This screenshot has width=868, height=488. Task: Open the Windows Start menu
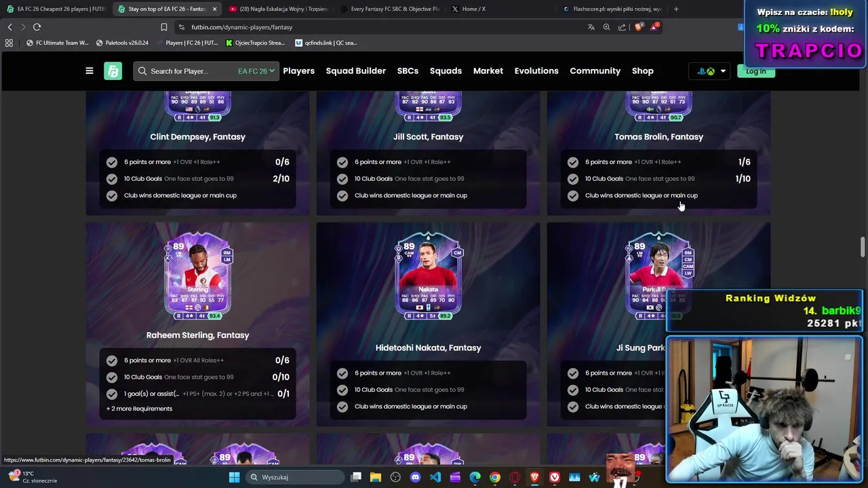click(234, 477)
